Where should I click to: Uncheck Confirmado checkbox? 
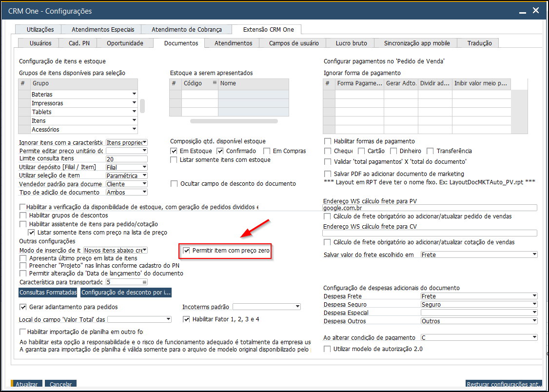(220, 151)
